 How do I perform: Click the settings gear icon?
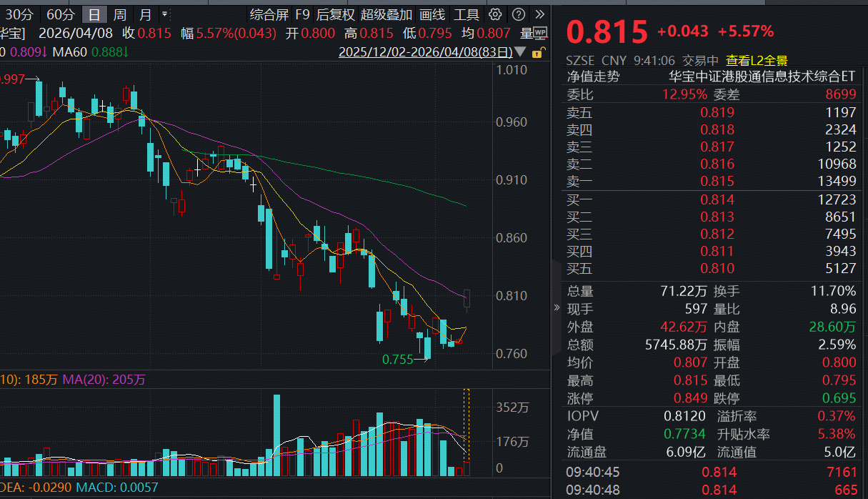[494, 14]
